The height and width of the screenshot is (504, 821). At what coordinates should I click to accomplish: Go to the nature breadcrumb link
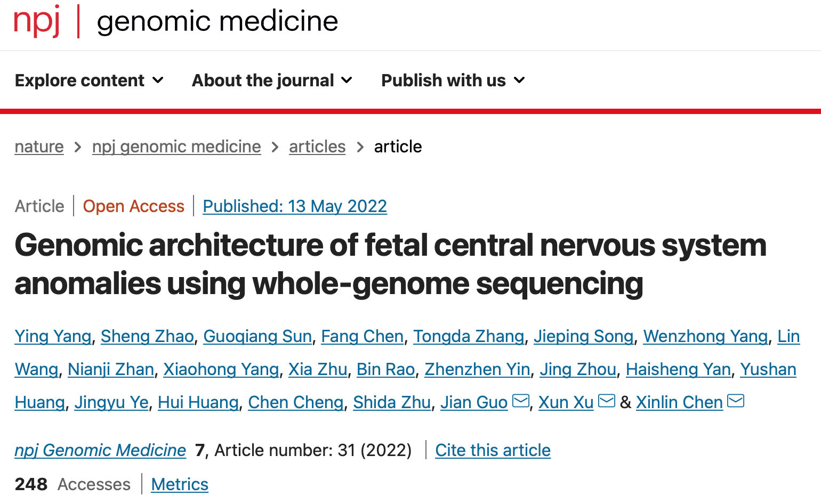(x=39, y=147)
